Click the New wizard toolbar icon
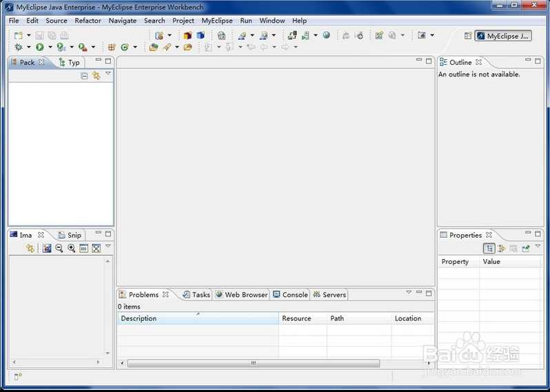The height and width of the screenshot is (392, 550). coord(18,35)
